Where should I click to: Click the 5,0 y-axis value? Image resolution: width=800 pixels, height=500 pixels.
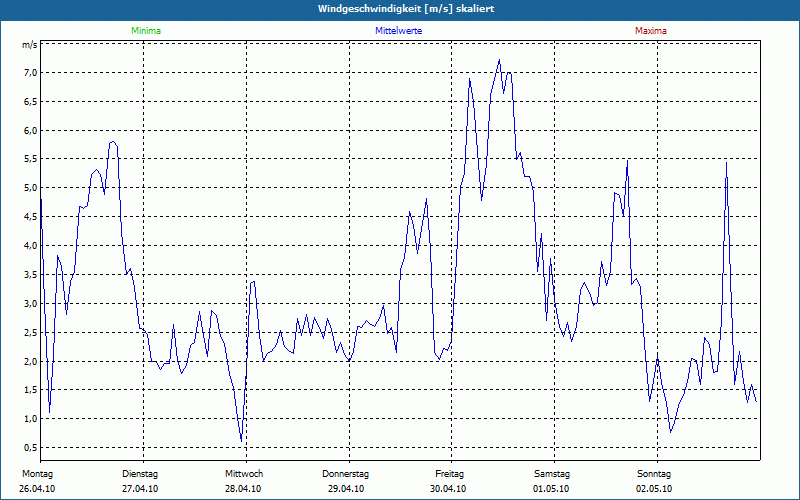coord(30,188)
